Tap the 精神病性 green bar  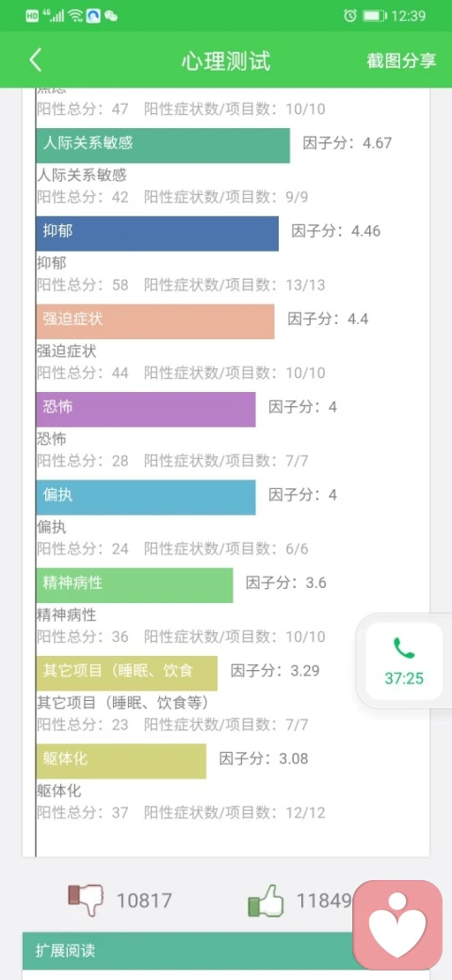click(135, 585)
